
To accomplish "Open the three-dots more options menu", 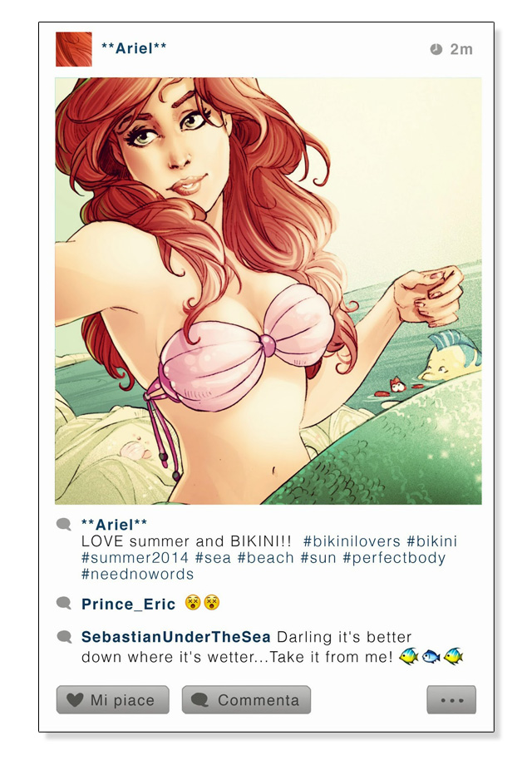I will point(451,699).
